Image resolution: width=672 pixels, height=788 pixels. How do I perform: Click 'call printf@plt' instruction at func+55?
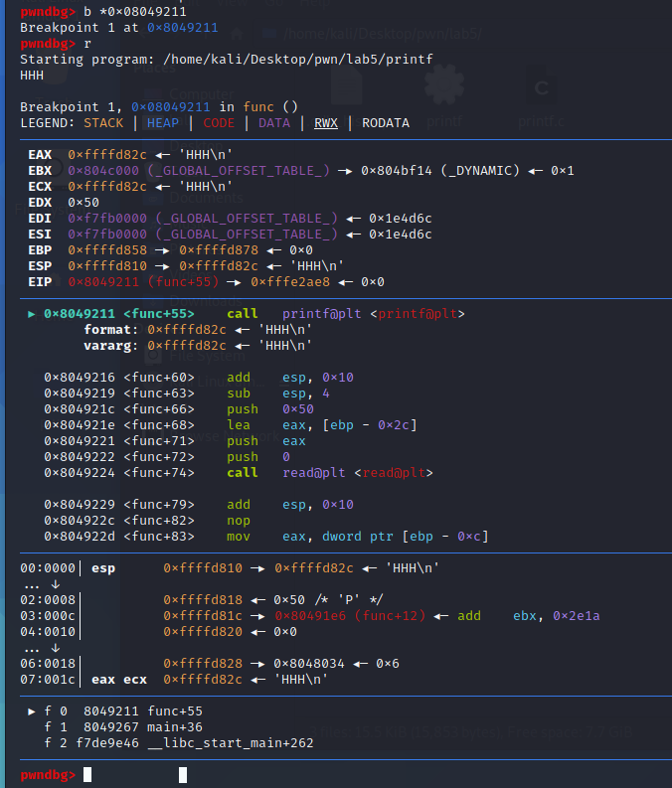coord(346,314)
